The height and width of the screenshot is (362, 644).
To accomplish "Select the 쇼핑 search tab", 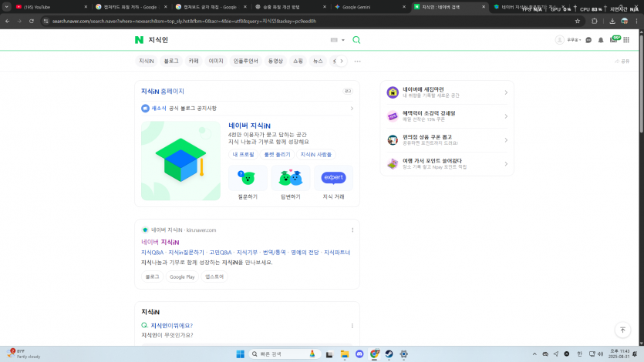I will click(298, 61).
